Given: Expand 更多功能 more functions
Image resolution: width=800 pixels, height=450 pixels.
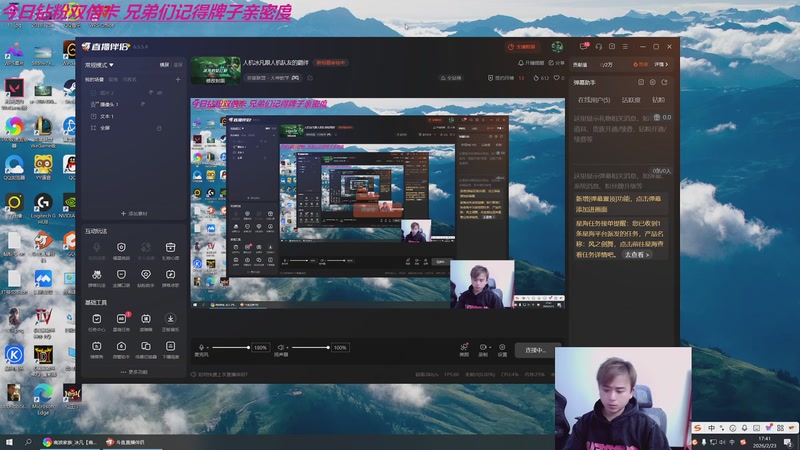Looking at the screenshot, I should point(134,372).
